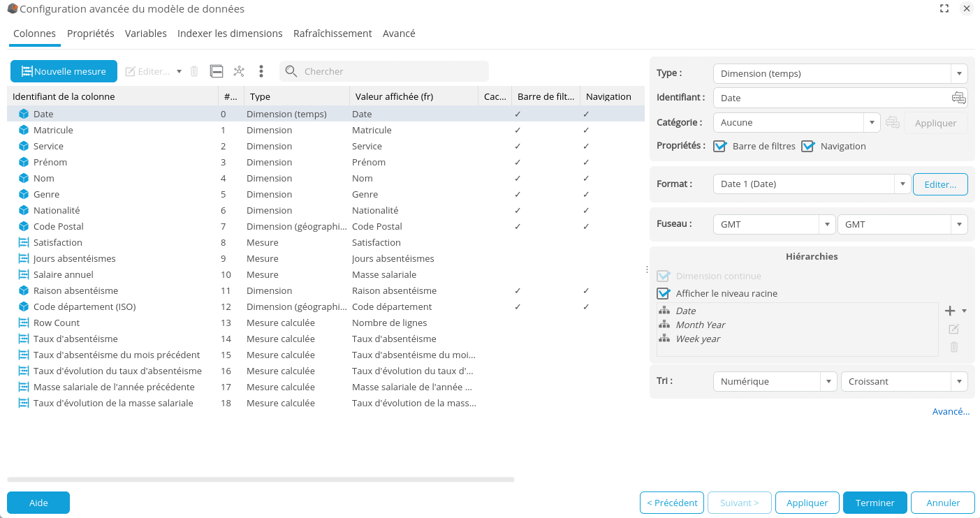The height and width of the screenshot is (518, 980).
Task: Expand the Format Date 1 dropdown
Action: [x=902, y=184]
